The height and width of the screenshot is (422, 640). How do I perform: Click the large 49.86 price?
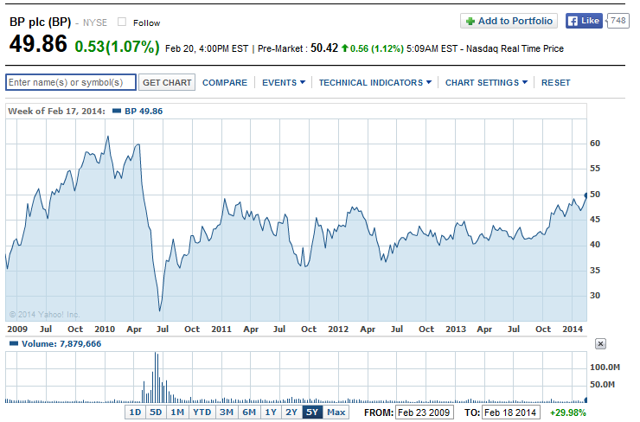point(38,44)
